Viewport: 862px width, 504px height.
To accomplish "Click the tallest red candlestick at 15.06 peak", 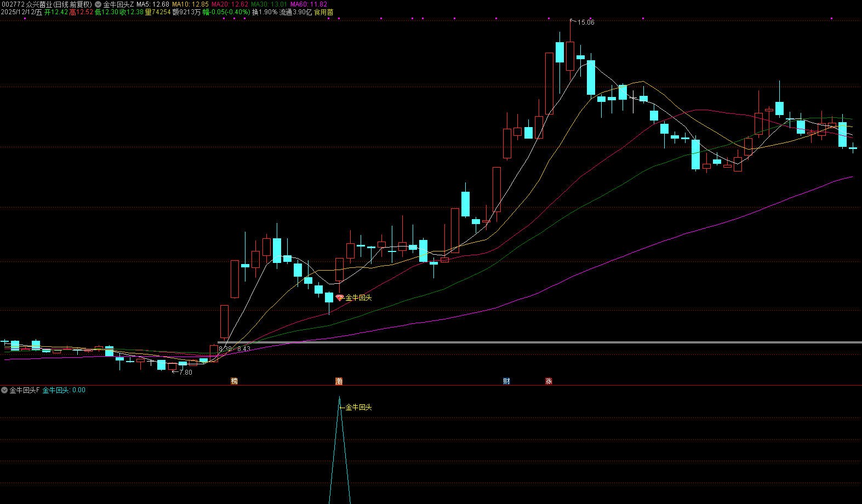I will [x=570, y=56].
